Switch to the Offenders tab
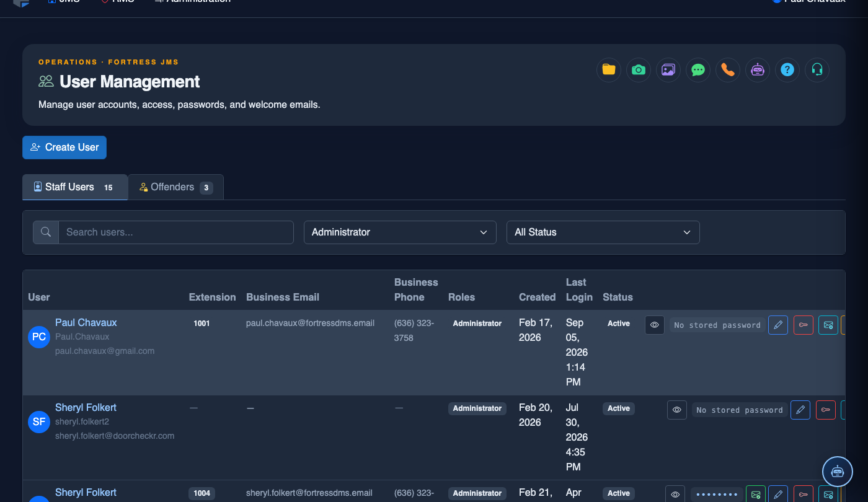 (175, 187)
